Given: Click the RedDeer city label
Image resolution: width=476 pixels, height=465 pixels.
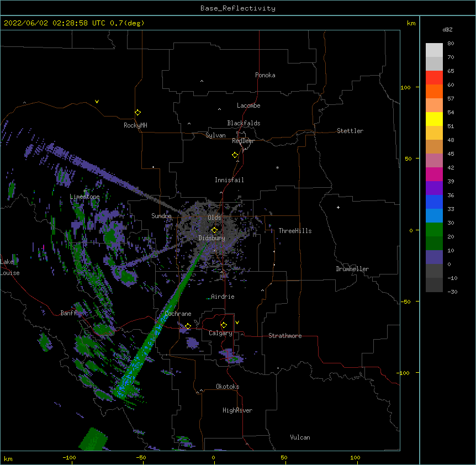Looking at the screenshot, I should tap(243, 141).
